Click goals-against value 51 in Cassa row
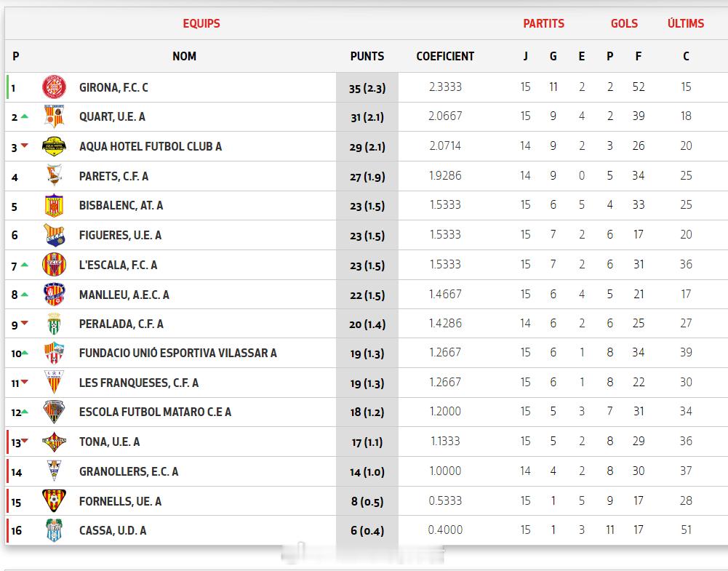The width and height of the screenshot is (728, 571). pyautogui.click(x=687, y=530)
